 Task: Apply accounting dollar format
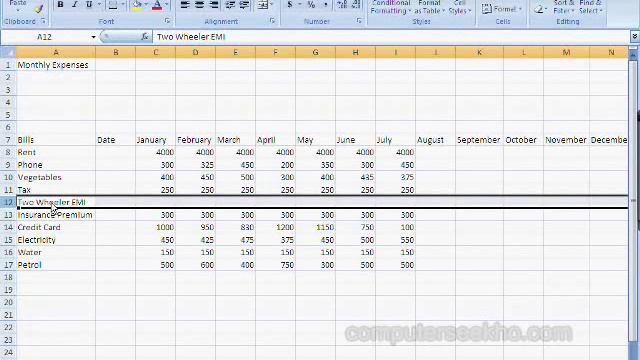click(x=290, y=5)
